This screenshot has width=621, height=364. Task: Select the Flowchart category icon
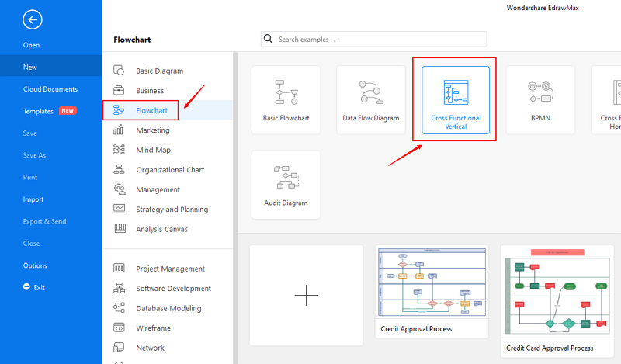119,110
